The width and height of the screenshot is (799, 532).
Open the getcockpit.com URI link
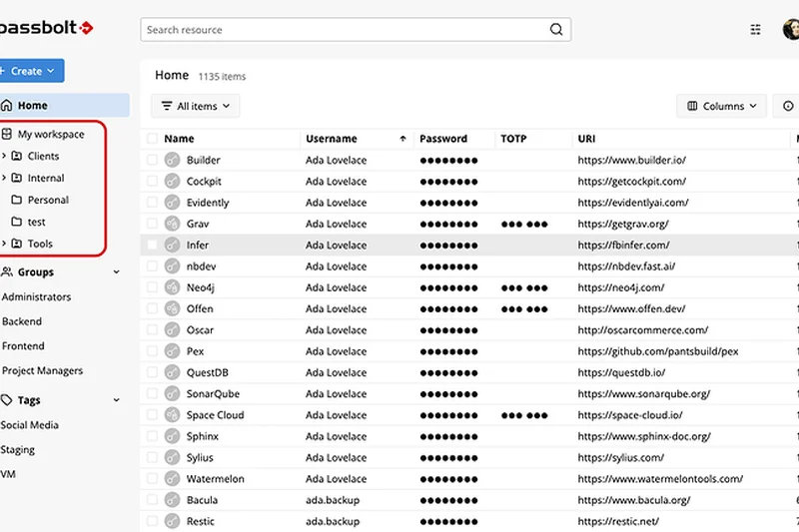click(x=632, y=182)
